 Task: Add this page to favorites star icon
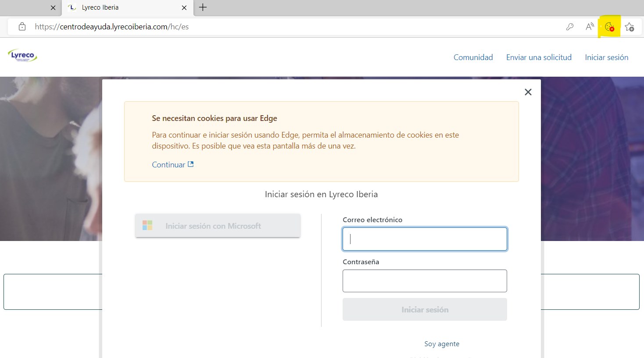pos(630,27)
